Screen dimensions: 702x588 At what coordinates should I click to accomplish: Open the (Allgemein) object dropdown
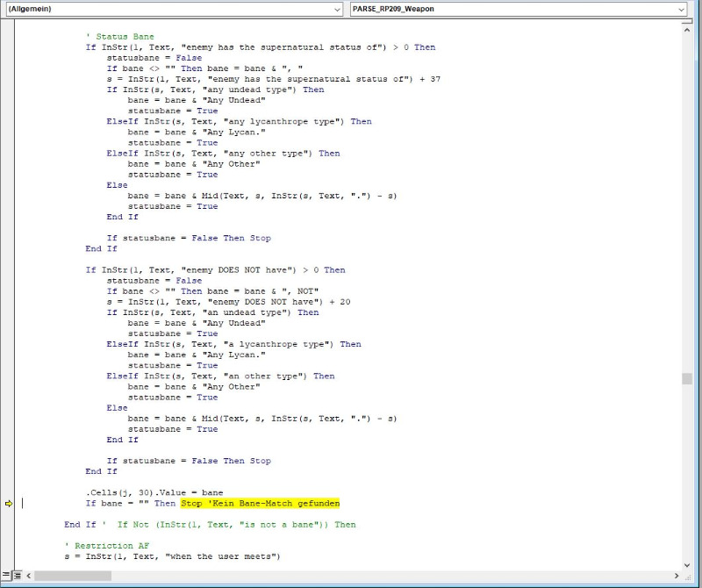174,9
